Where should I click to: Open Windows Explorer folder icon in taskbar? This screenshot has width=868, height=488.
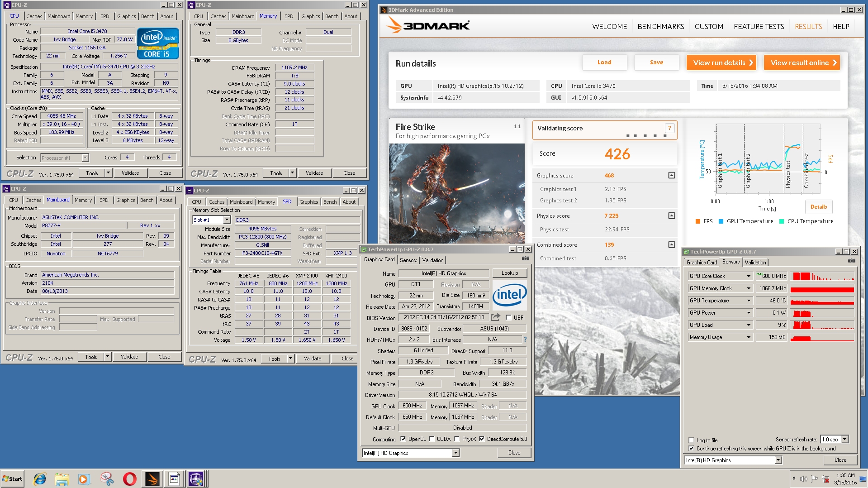[62, 479]
